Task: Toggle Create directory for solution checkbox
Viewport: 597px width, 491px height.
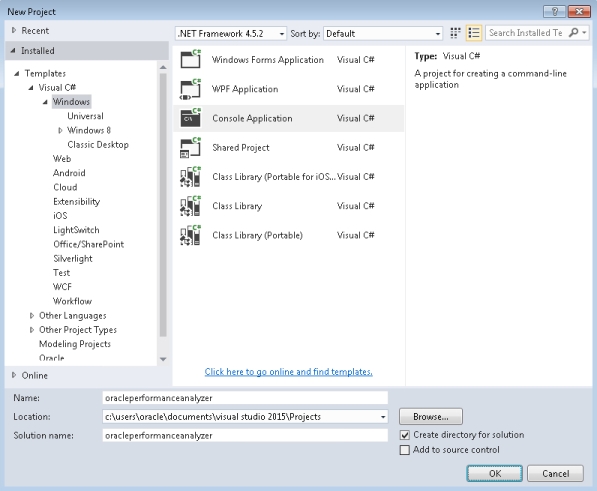Action: pos(405,435)
